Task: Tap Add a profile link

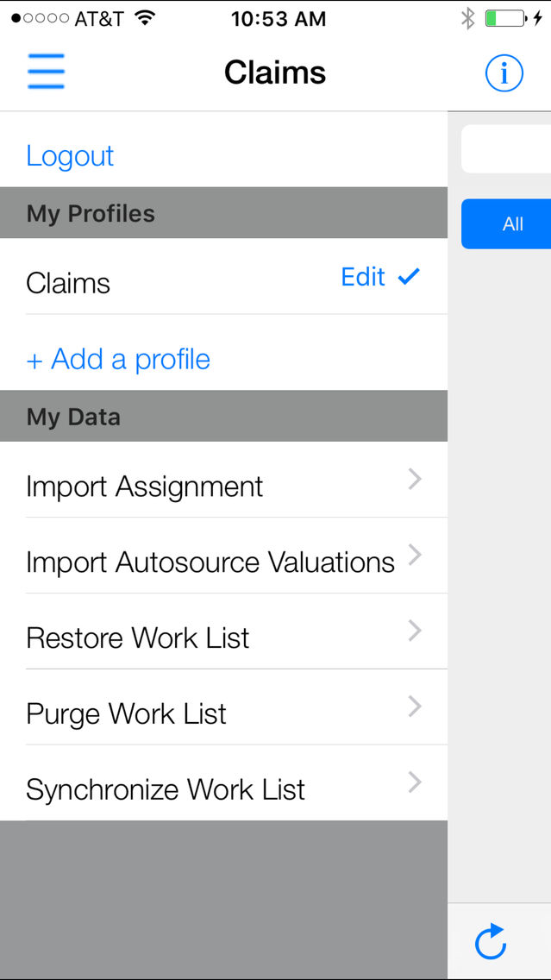Action: 118,360
